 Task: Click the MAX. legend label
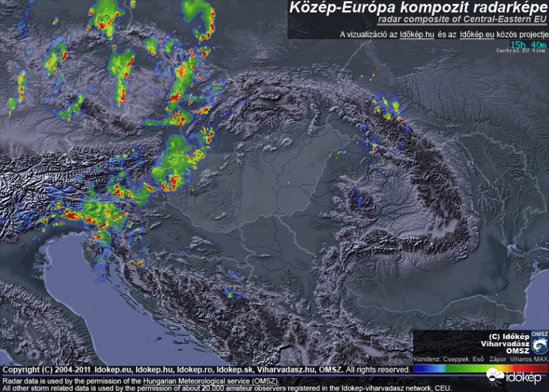pos(540,359)
